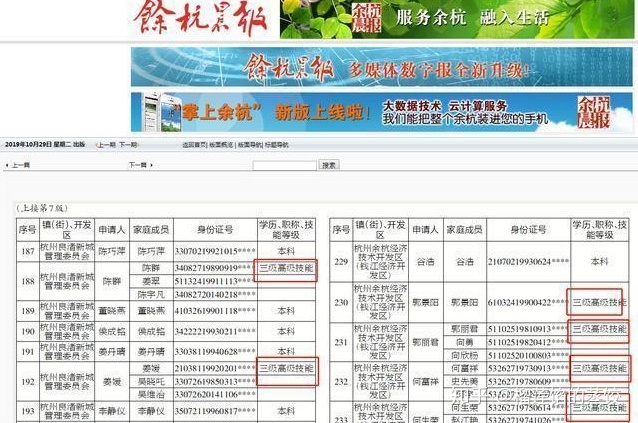Select ID number 33038119940628****
Screen dimensions: 638x423
pyautogui.click(x=215, y=351)
